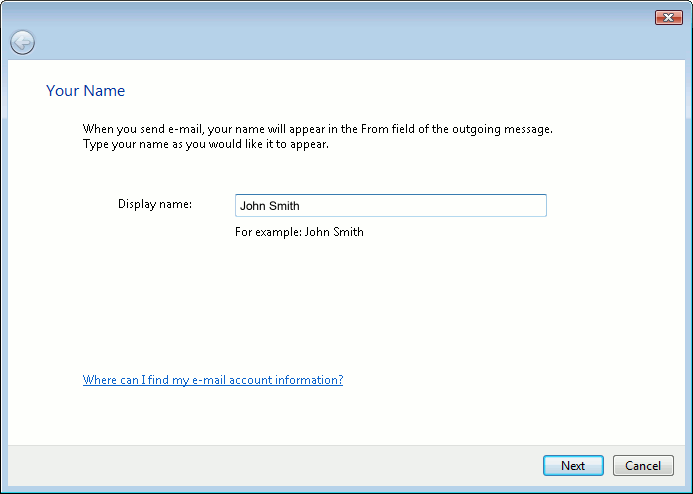Click the Next button
The width and height of the screenshot is (693, 494).
pyautogui.click(x=573, y=466)
